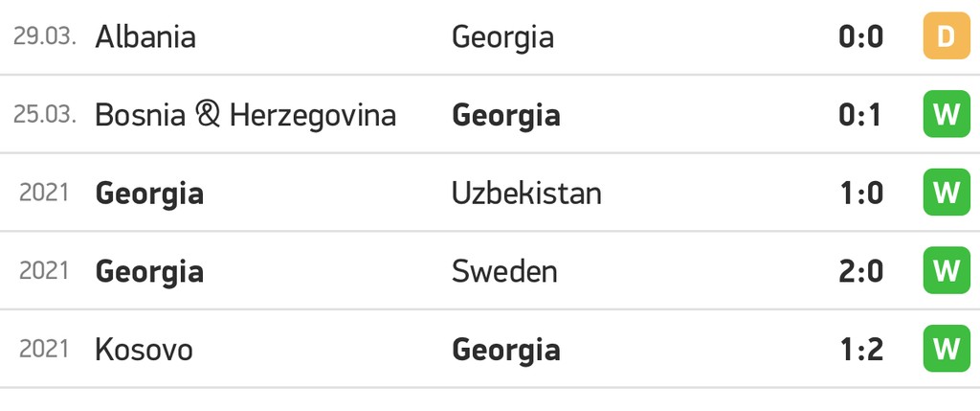The height and width of the screenshot is (411, 980).
Task: Click the 2:0 score result
Action: click(860, 271)
